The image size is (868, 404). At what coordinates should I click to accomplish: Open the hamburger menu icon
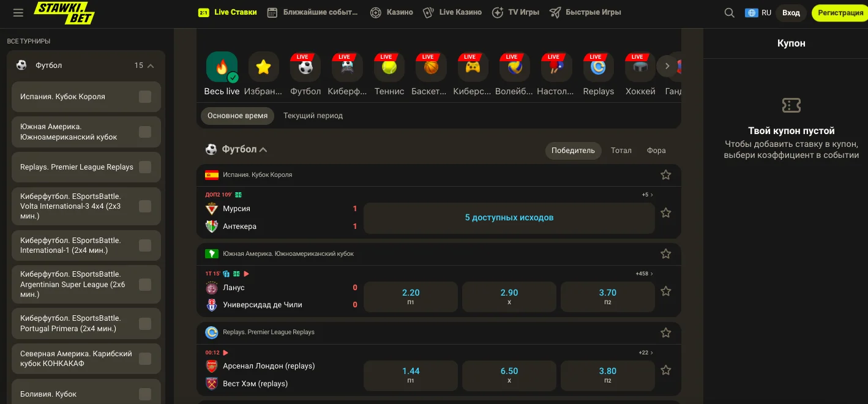pos(18,13)
